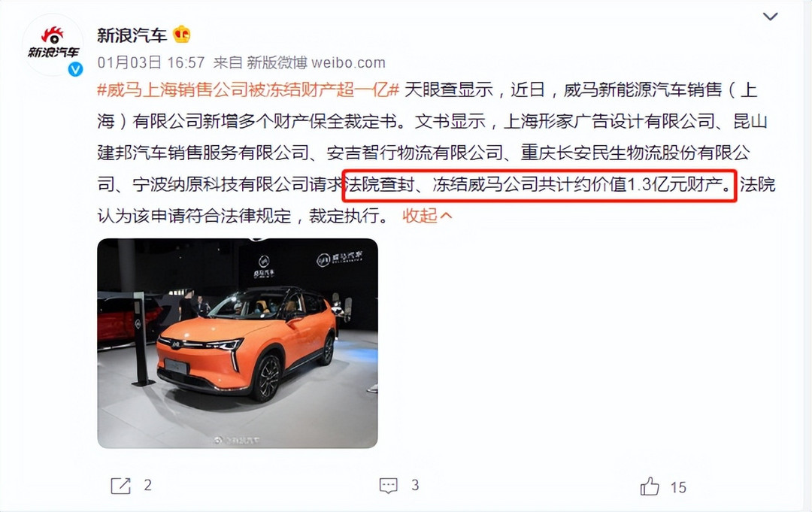The width and height of the screenshot is (812, 512).
Task: Click the post body text starting 天眼查显示
Action: [436, 153]
